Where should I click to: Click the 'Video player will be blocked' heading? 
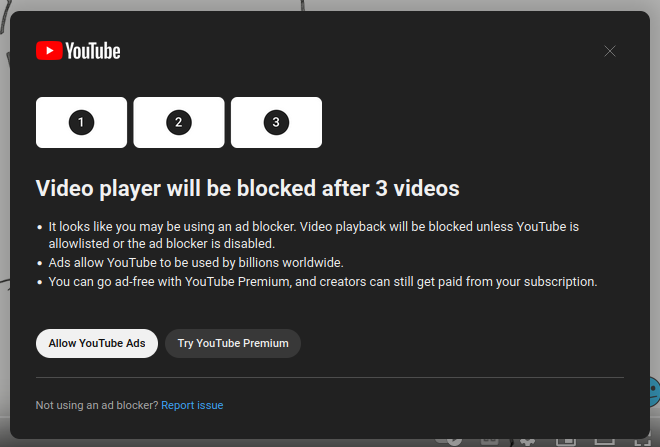(247, 188)
